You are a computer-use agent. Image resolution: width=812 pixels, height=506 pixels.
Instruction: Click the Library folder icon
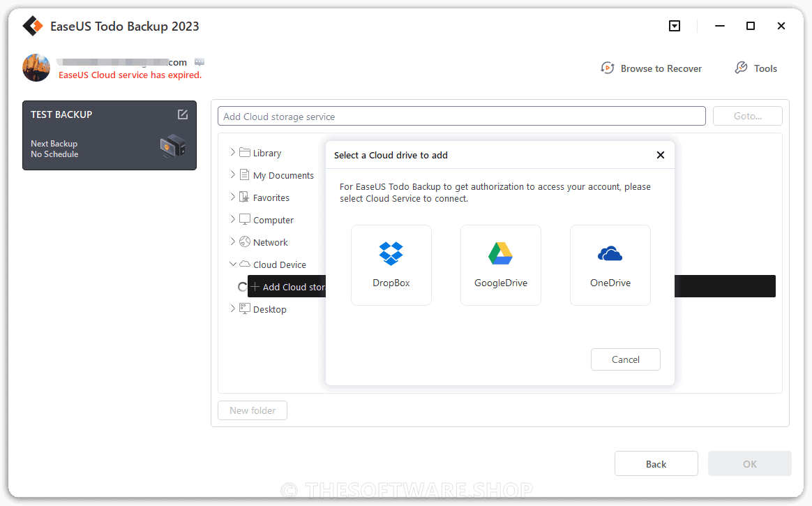[x=244, y=152]
